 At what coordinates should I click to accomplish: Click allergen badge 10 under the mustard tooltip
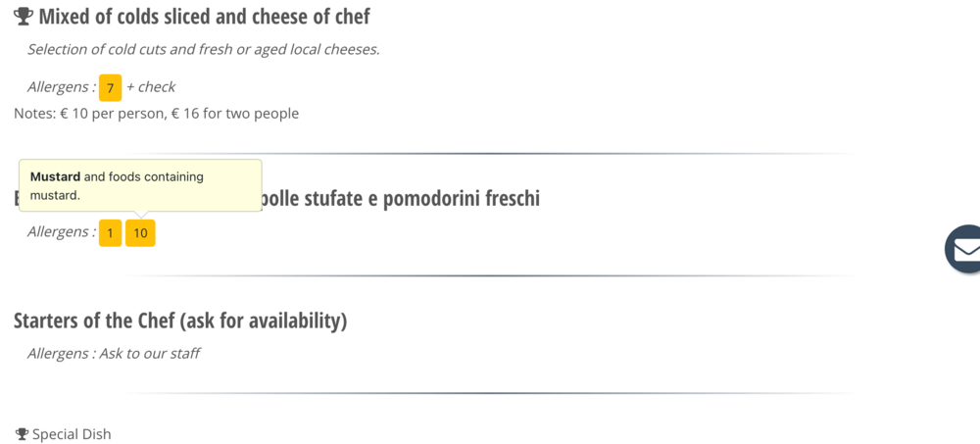click(x=140, y=233)
